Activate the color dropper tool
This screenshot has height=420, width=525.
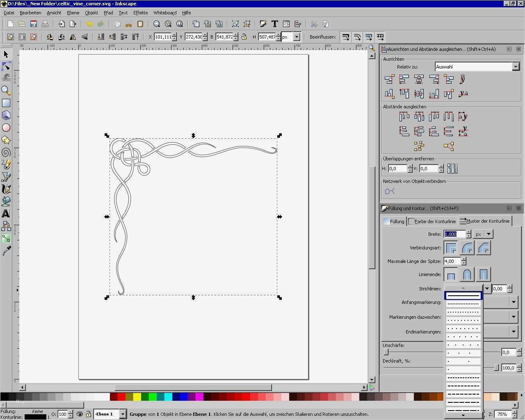tap(6, 251)
